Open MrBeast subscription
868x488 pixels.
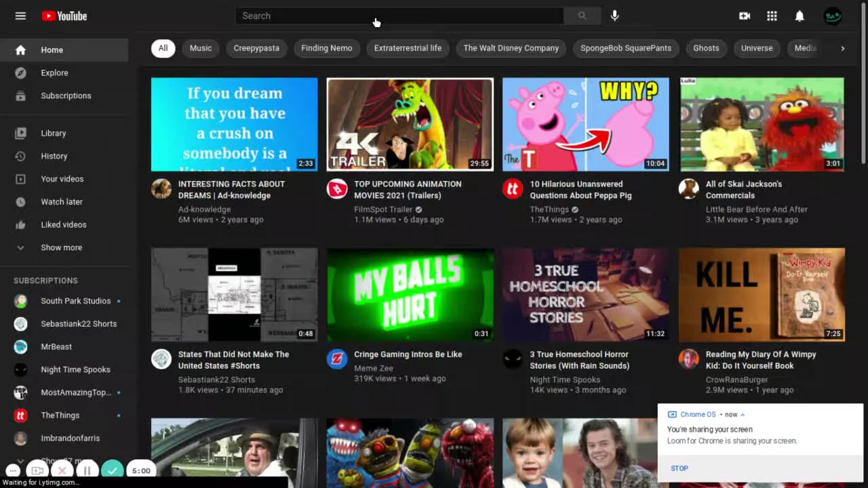point(64,346)
